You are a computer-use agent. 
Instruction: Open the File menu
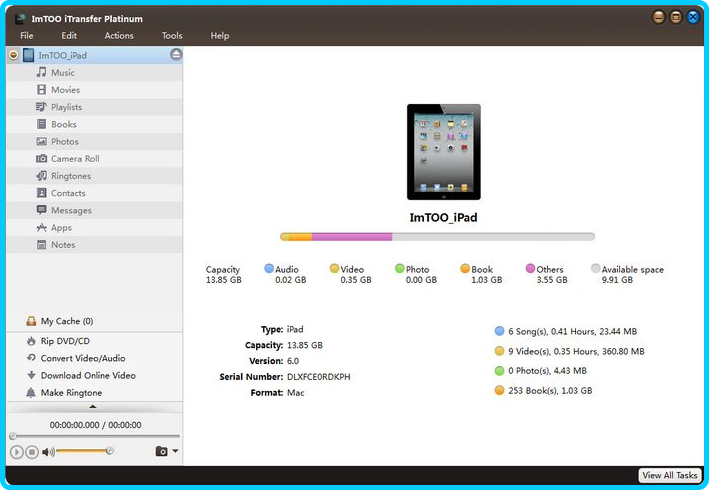pos(27,36)
